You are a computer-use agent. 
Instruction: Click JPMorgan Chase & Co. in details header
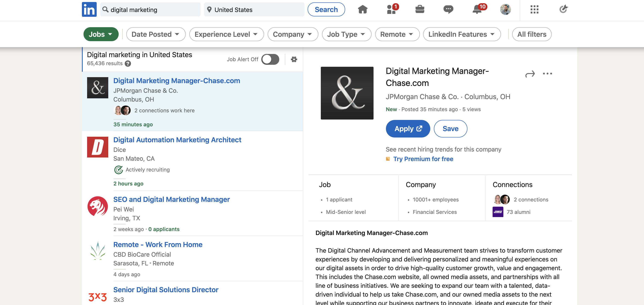(x=422, y=97)
